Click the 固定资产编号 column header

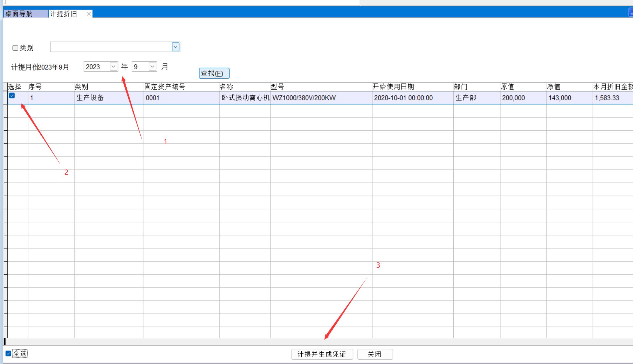[x=165, y=87]
